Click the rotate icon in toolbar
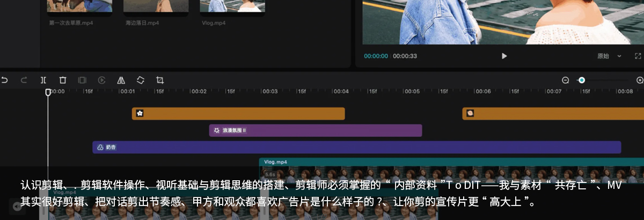 click(x=141, y=80)
